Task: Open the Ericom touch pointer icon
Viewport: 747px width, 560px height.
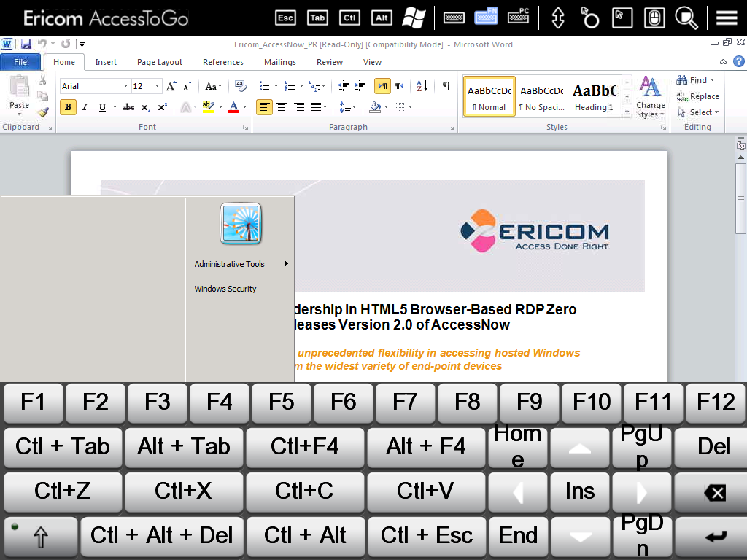Action: (589, 18)
